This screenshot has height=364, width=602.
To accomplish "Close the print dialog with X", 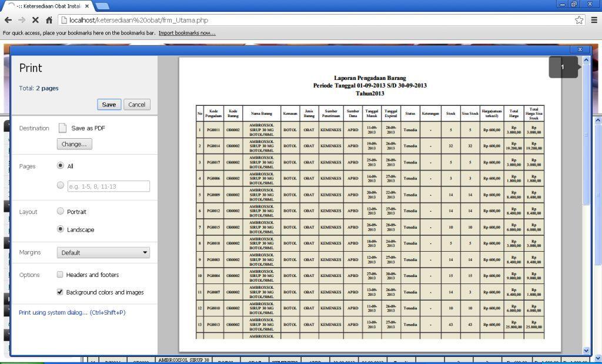I will (x=580, y=50).
